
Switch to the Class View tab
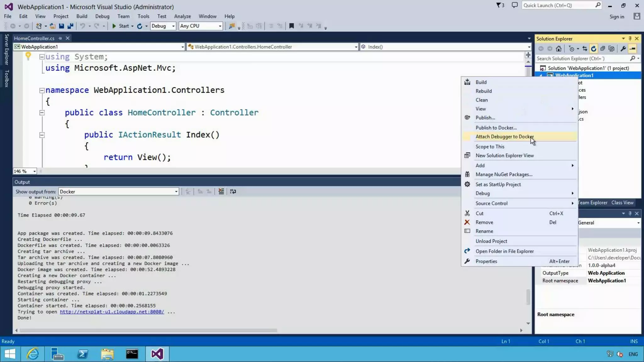point(622,203)
